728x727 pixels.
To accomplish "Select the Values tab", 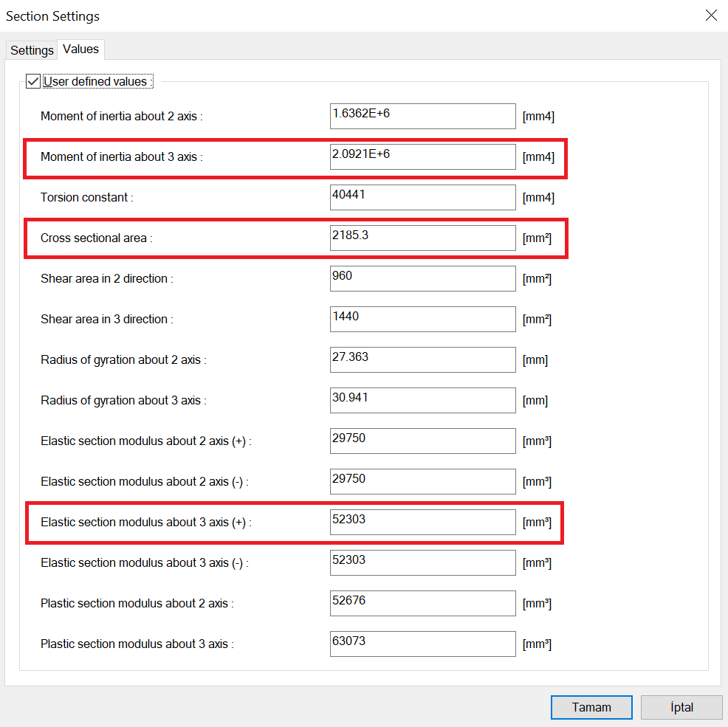I will click(80, 49).
